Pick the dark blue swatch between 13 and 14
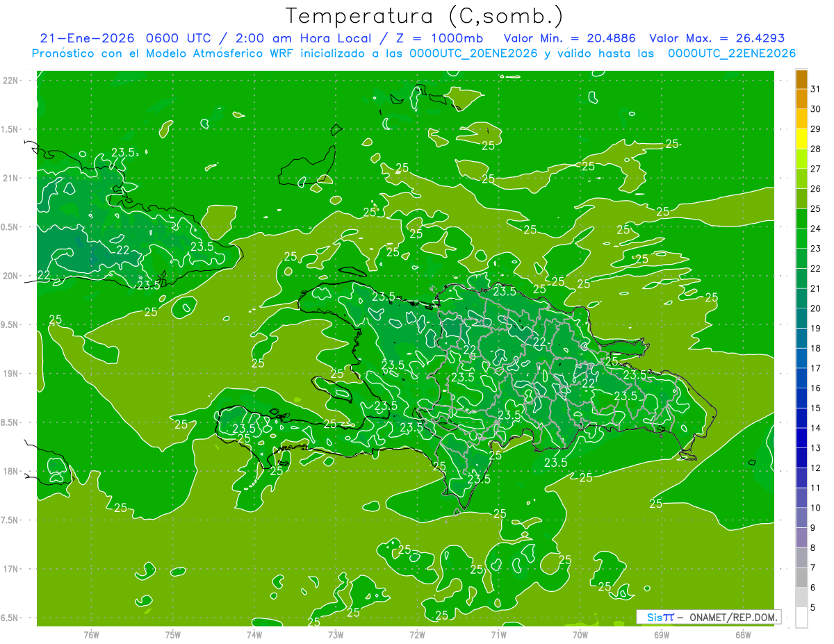This screenshot has height=644, width=834. click(801, 438)
